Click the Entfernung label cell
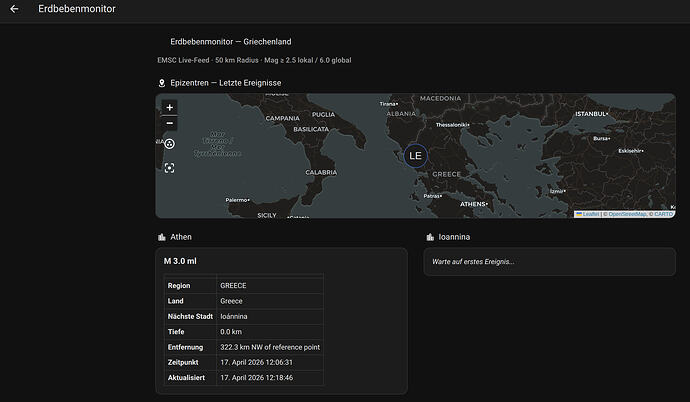Screen dimensions: 690x402 click(190, 347)
